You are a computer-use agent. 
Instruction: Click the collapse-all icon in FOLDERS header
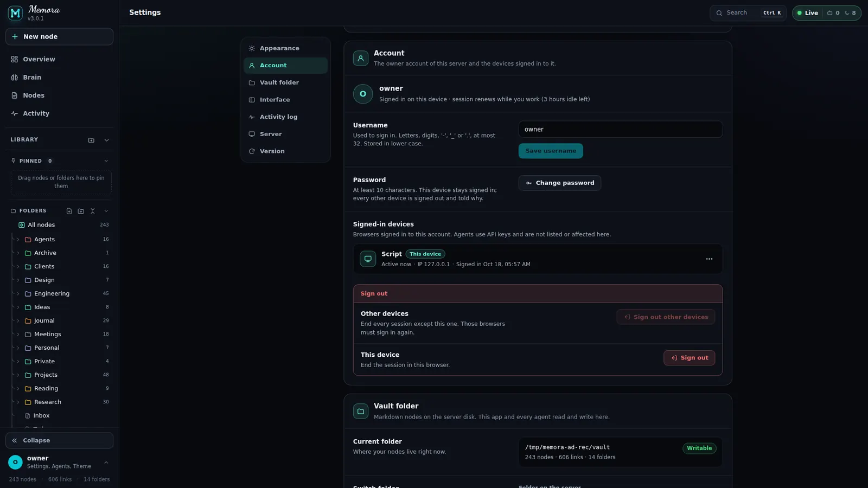[93, 211]
